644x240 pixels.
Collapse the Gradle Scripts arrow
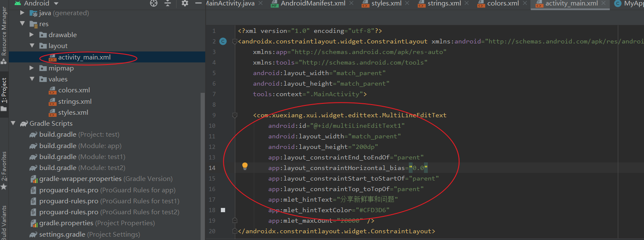(x=13, y=124)
